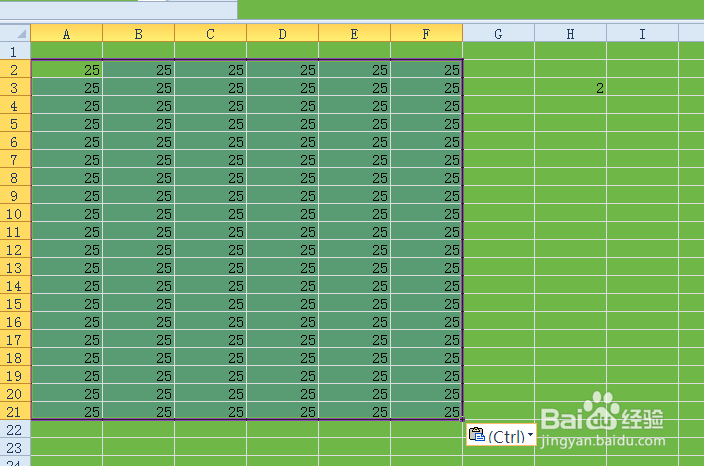Click cell A2 with value 25
This screenshot has height=466, width=704.
click(66, 69)
